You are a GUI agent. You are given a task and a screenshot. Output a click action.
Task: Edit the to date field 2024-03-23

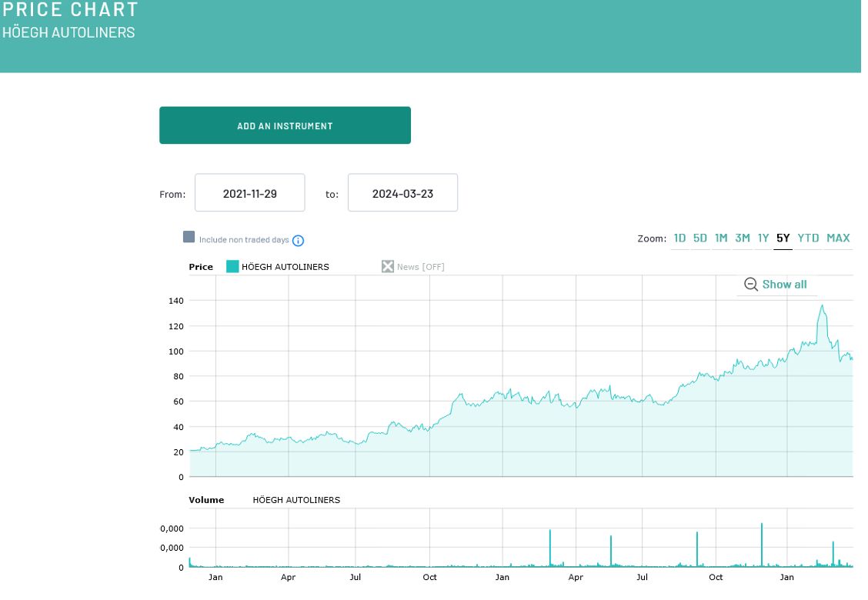pos(402,192)
